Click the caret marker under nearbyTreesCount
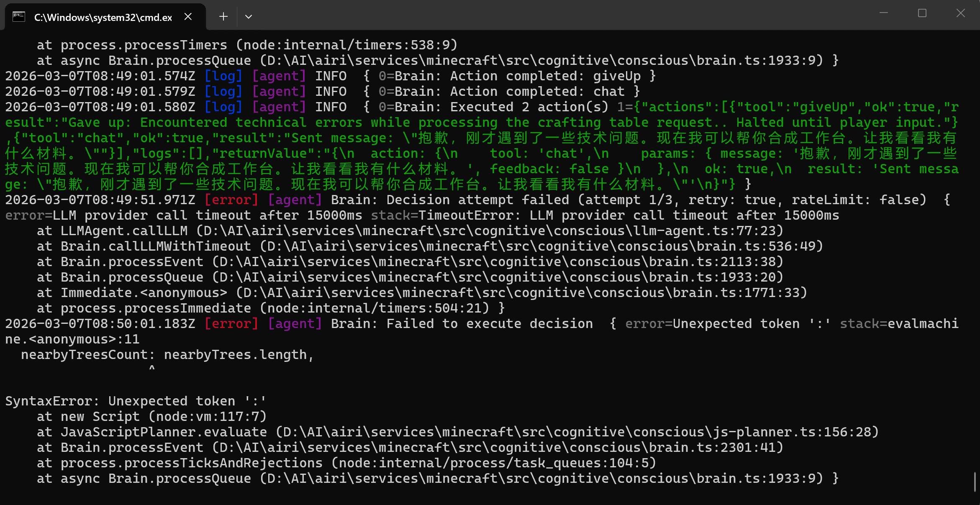 152,368
